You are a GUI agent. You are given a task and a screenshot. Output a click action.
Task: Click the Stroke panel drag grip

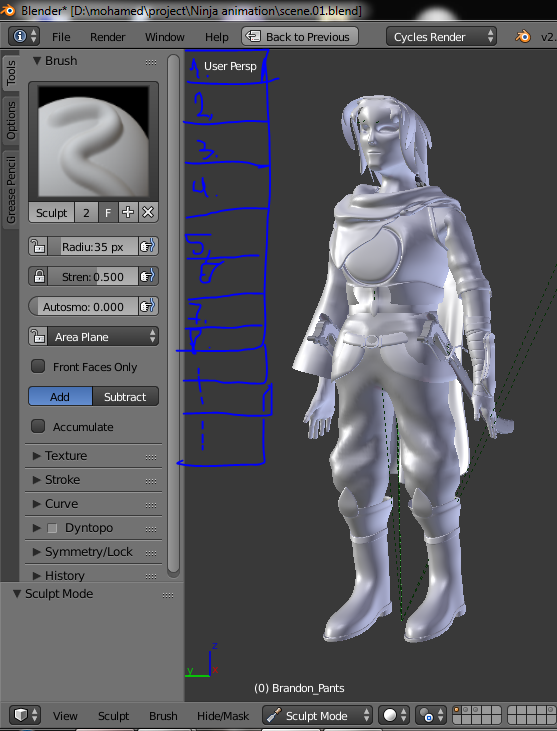151,481
